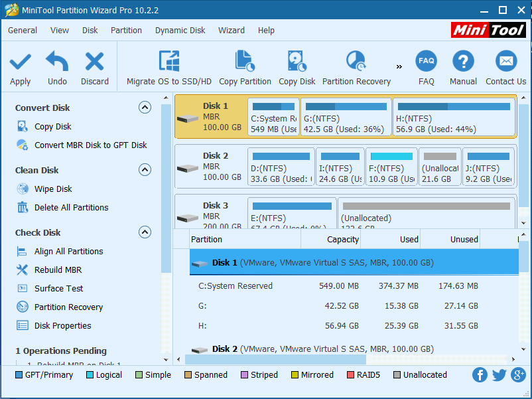Select the I:(NTFS) partition block
The height and width of the screenshot is (399, 532).
[x=340, y=167]
